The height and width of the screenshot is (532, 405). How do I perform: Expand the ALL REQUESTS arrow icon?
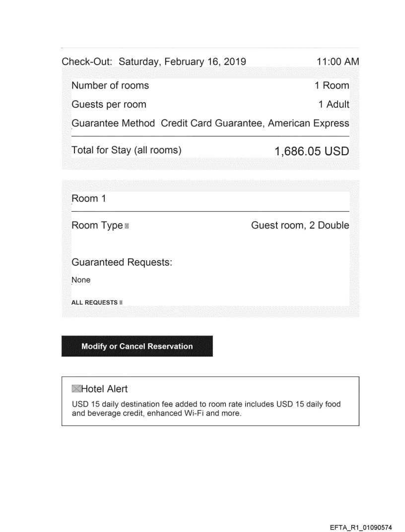coord(121,302)
